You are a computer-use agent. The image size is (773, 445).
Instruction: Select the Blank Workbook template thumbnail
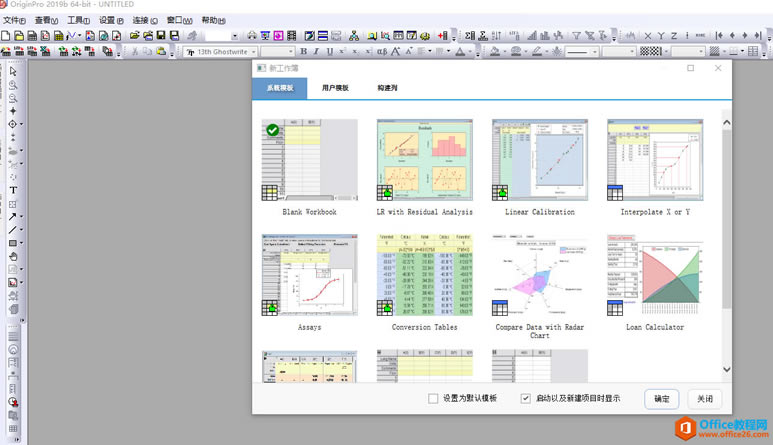point(310,160)
